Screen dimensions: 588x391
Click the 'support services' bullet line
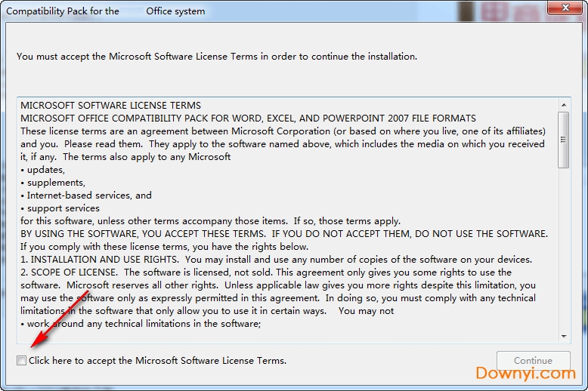click(63, 208)
